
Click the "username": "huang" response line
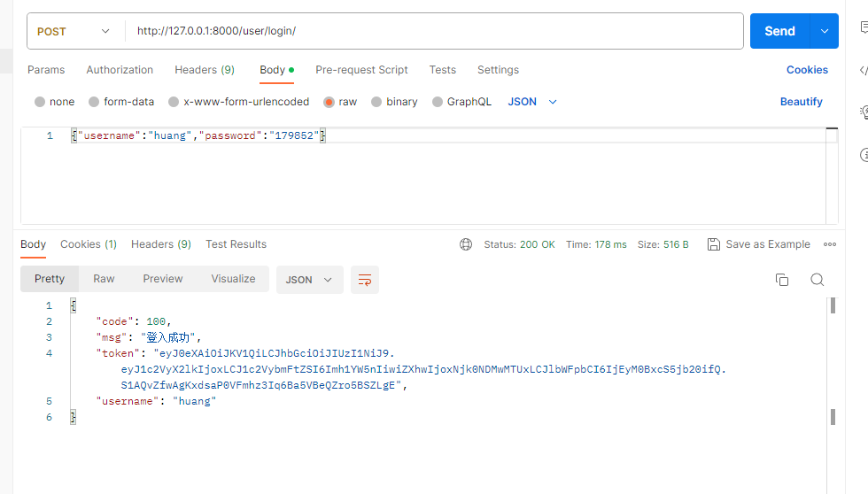(156, 401)
